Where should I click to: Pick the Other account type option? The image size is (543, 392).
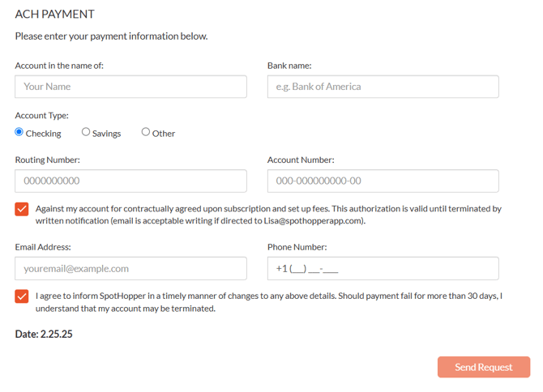146,132
